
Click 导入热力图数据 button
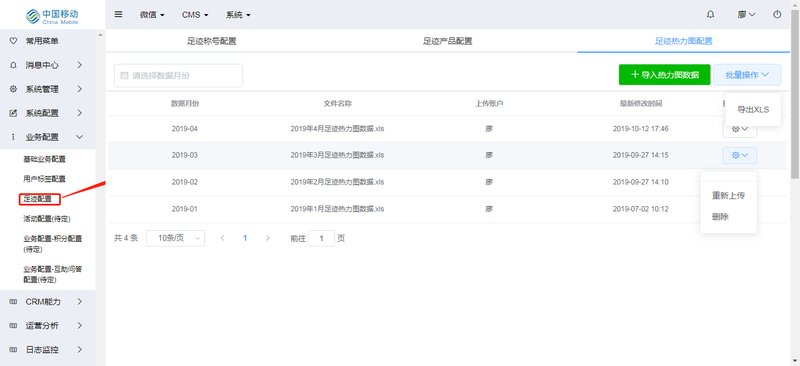click(x=665, y=75)
